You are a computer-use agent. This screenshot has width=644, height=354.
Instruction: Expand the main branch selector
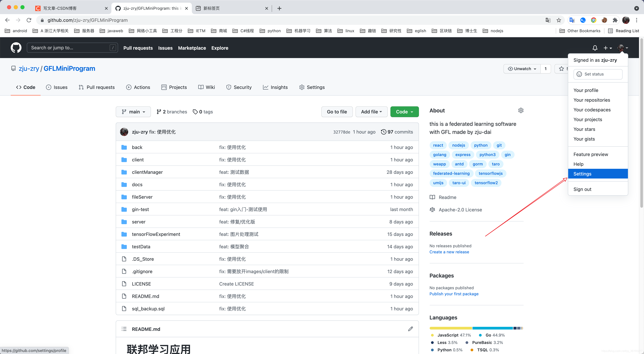point(133,112)
